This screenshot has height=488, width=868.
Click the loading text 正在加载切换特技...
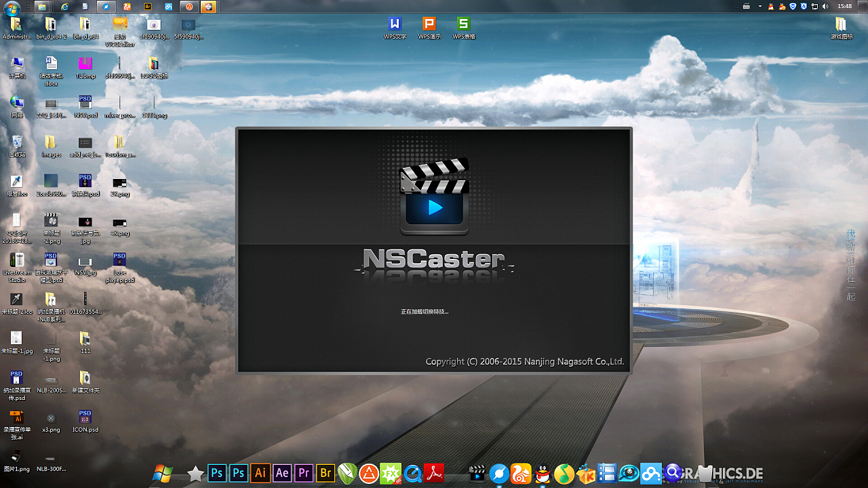[x=425, y=312]
